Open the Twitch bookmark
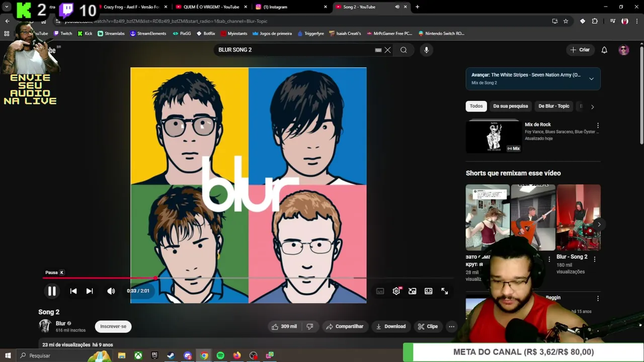 click(x=63, y=34)
